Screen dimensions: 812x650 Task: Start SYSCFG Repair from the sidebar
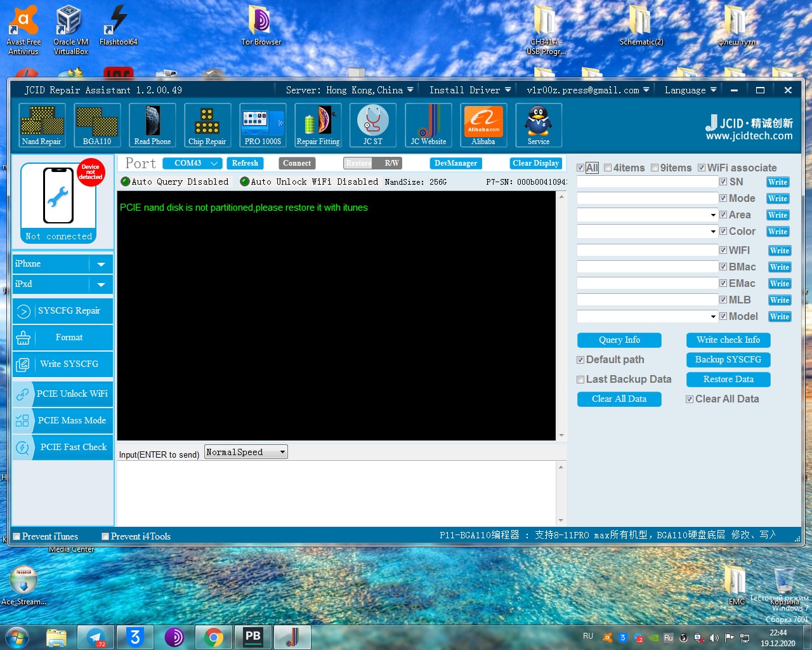coord(63,311)
